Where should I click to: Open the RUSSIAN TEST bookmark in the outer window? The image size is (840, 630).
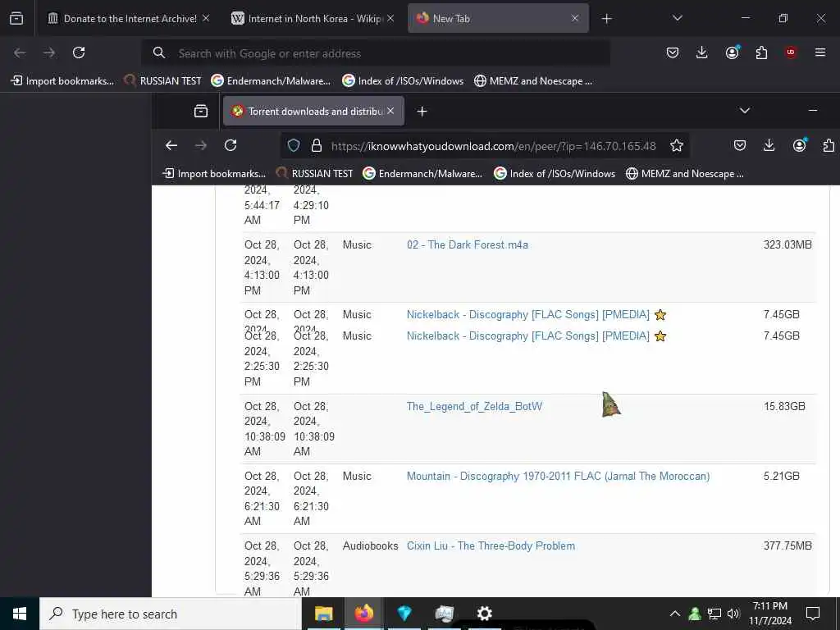[163, 81]
